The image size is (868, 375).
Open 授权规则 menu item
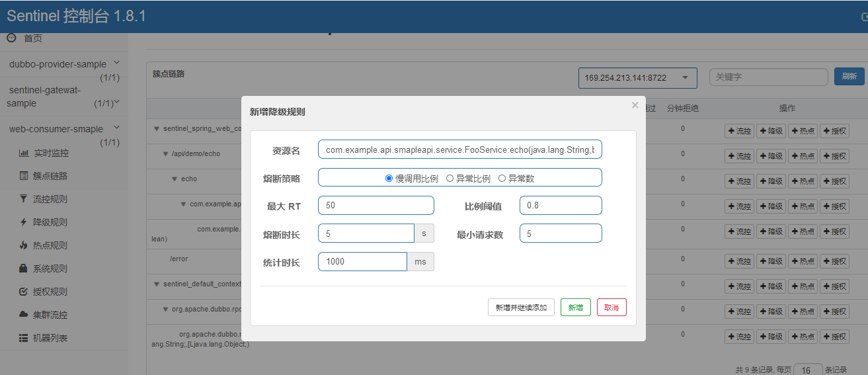[50, 292]
